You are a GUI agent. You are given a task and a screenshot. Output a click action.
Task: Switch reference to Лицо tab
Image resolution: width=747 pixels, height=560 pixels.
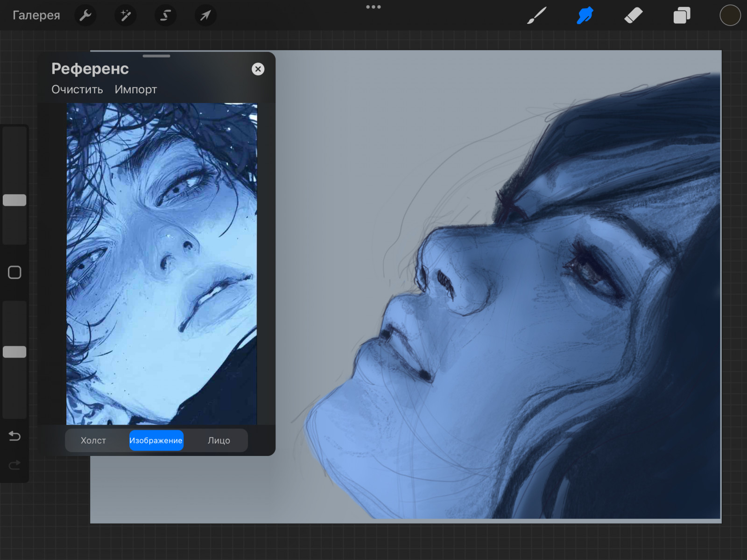coord(219,441)
